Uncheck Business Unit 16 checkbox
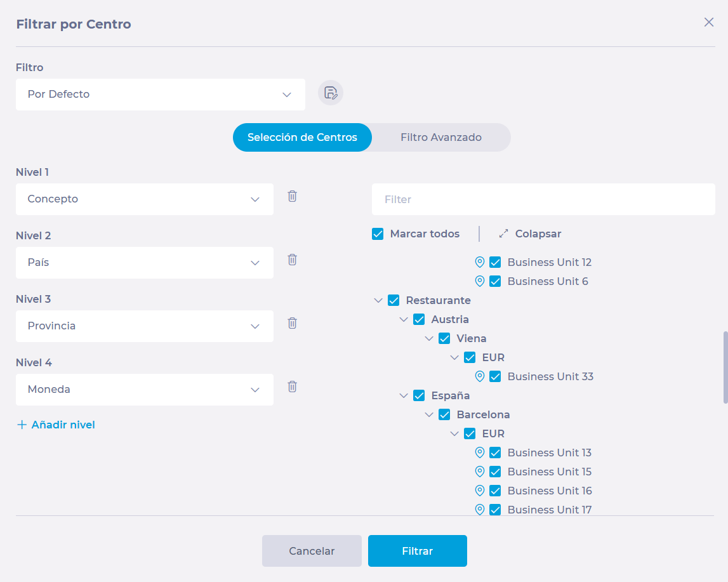728x582 pixels. (x=496, y=491)
